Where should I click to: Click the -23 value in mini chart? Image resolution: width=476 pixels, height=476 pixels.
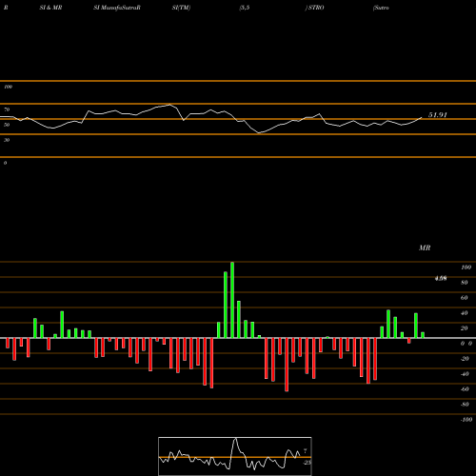click(x=307, y=463)
